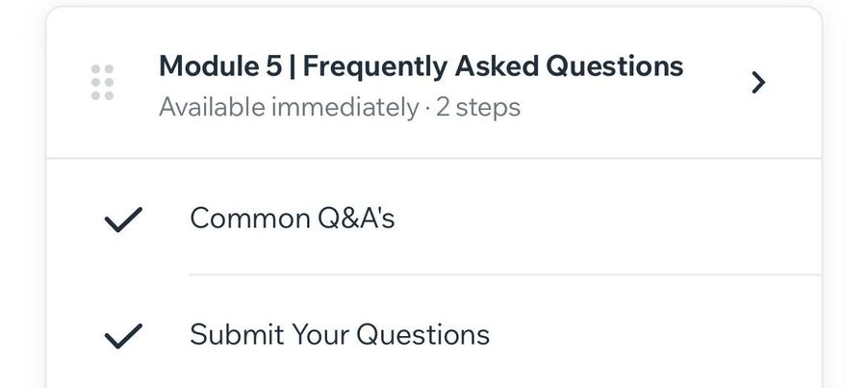Click the 'Available immediately · 2 steps' subtitle

pos(340,107)
